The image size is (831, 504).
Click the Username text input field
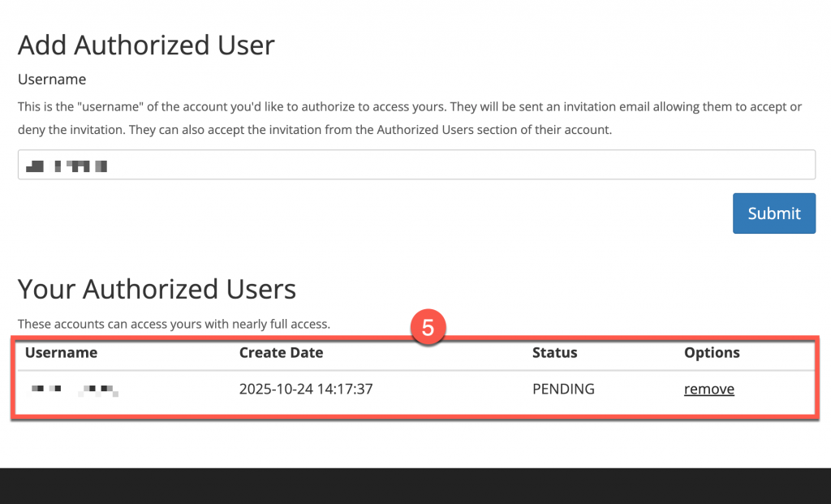pos(415,165)
